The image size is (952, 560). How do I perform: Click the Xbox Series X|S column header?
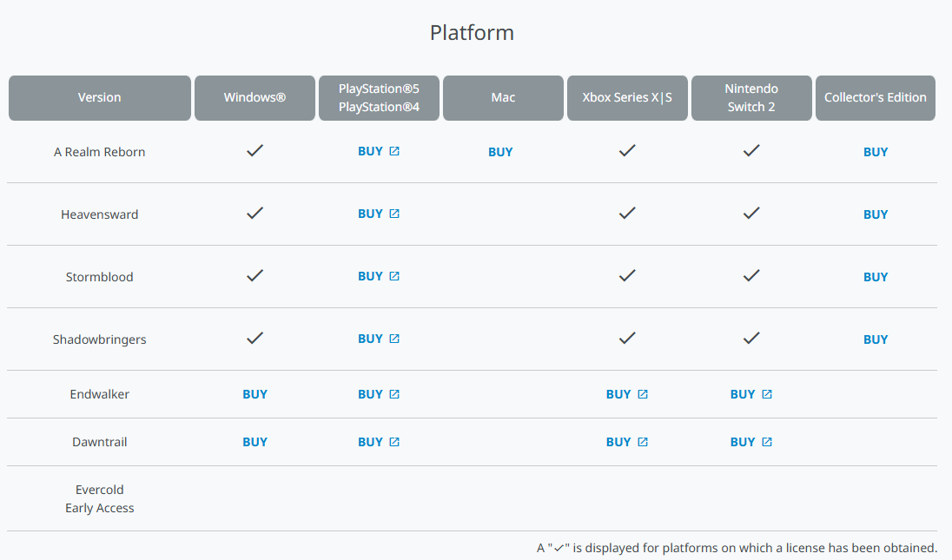coord(627,98)
